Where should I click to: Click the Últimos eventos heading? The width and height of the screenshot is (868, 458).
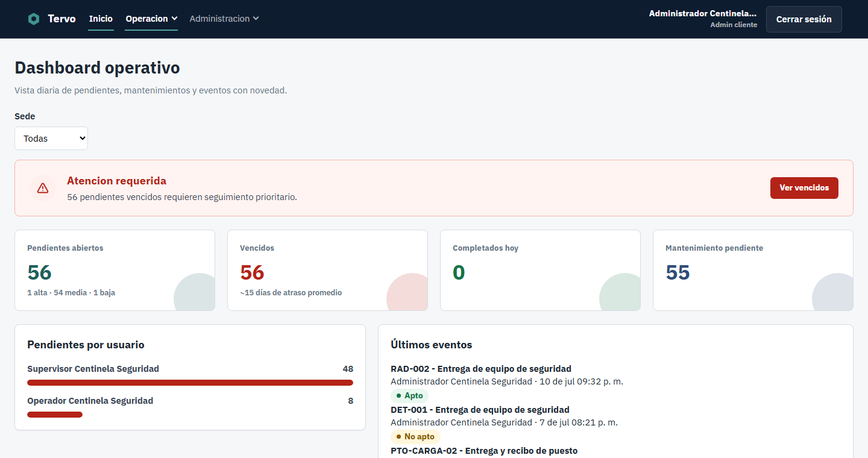click(431, 345)
